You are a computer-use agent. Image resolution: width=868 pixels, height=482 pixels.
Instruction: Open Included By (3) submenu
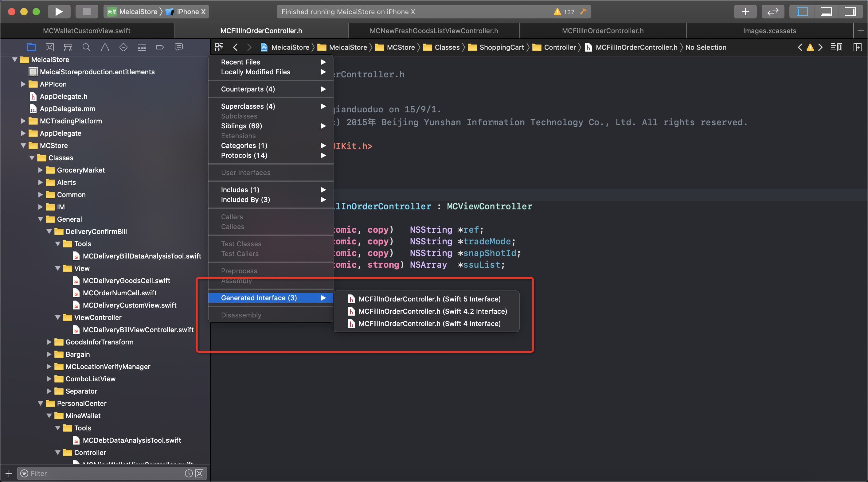(271, 200)
